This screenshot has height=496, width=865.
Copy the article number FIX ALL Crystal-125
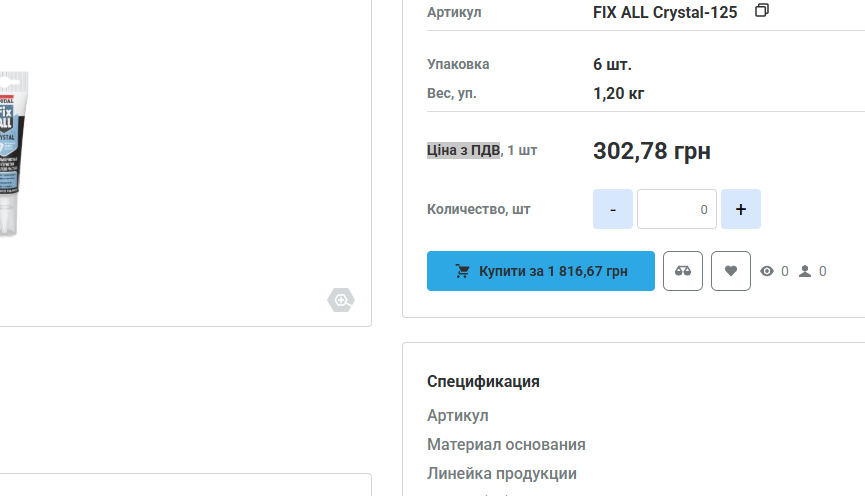click(762, 11)
